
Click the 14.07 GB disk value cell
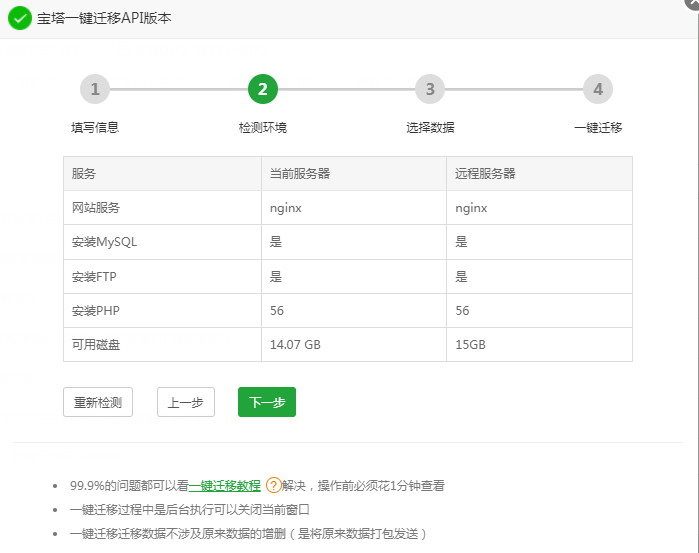click(295, 344)
